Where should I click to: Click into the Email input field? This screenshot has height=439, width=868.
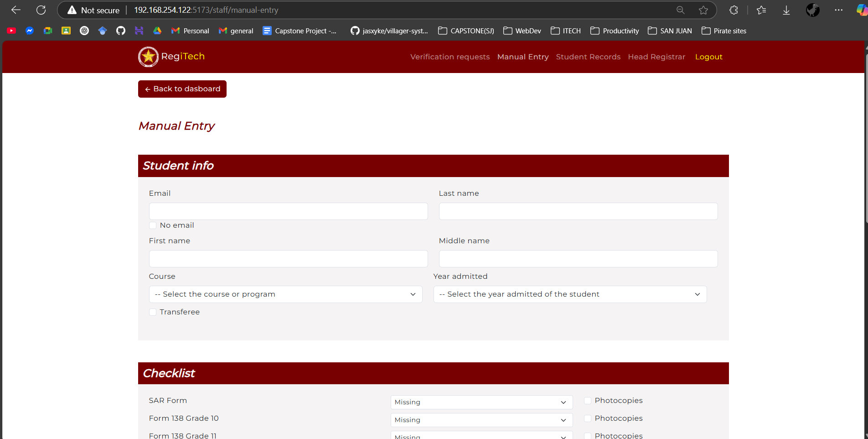[288, 211]
